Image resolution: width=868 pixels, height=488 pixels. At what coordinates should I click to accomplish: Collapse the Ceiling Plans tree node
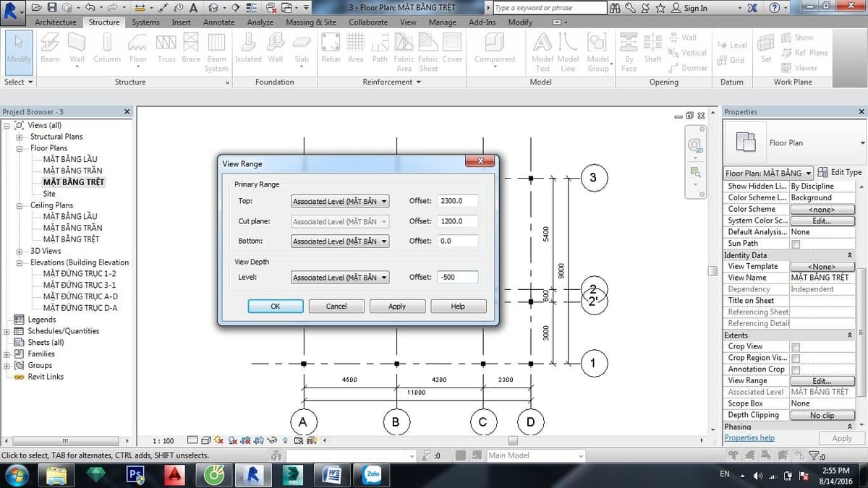coord(19,205)
